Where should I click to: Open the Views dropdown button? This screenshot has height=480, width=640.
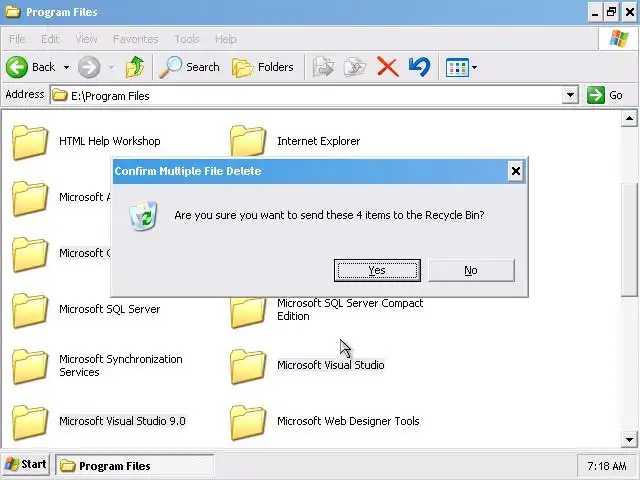(461, 67)
